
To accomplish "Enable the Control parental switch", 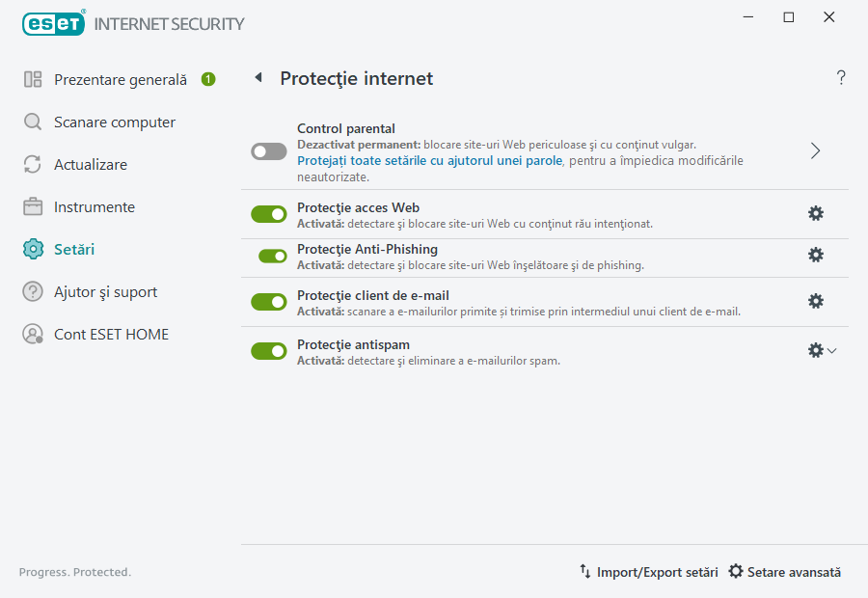I will (268, 150).
